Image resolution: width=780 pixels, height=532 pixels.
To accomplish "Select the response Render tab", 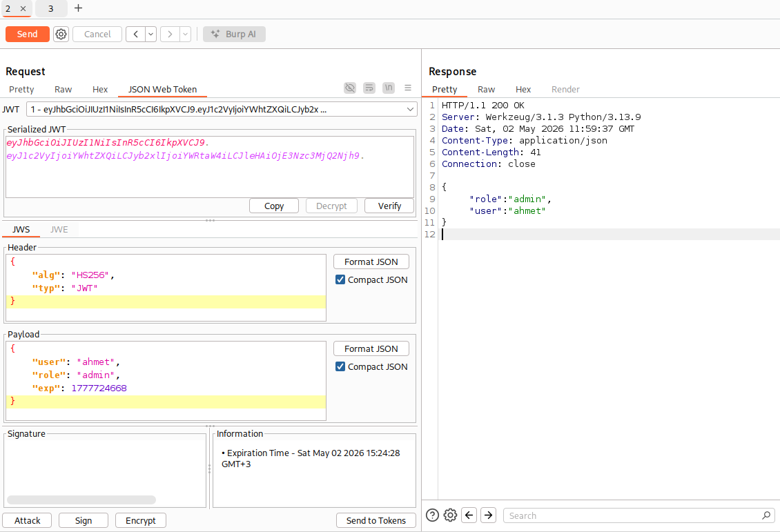I will click(565, 90).
